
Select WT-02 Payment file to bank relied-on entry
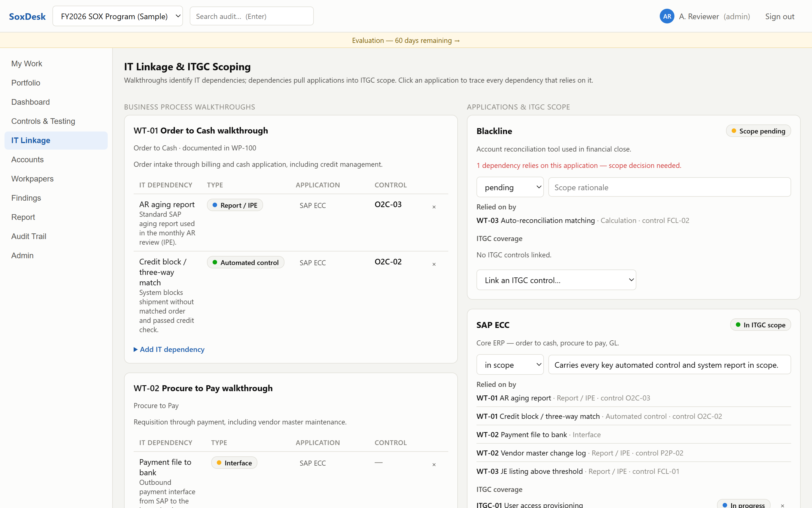click(x=539, y=434)
